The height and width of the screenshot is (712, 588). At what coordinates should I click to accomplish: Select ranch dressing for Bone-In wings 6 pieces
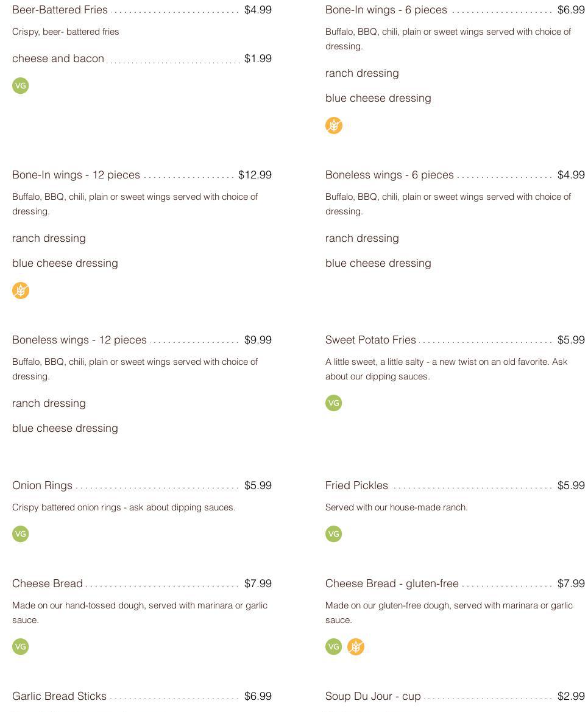point(362,73)
